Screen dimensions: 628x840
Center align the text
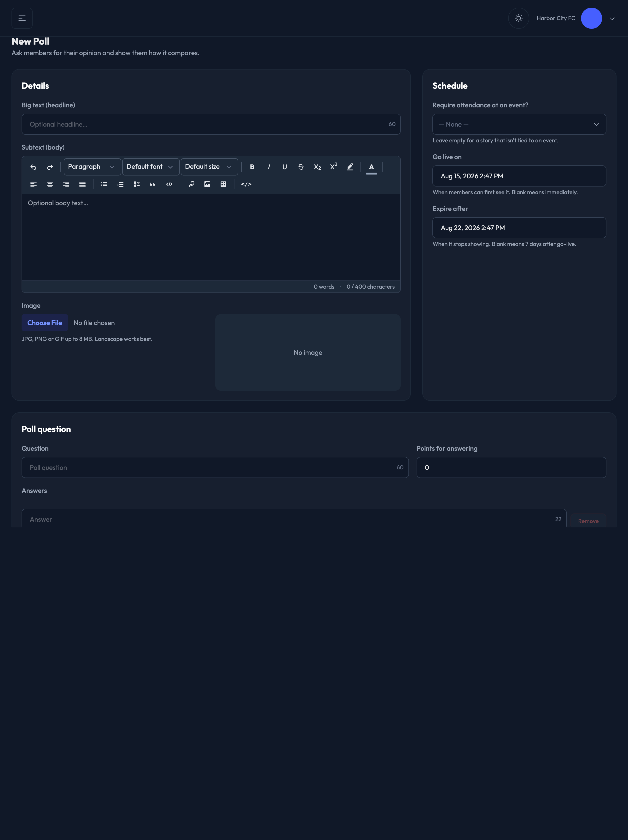click(x=50, y=185)
